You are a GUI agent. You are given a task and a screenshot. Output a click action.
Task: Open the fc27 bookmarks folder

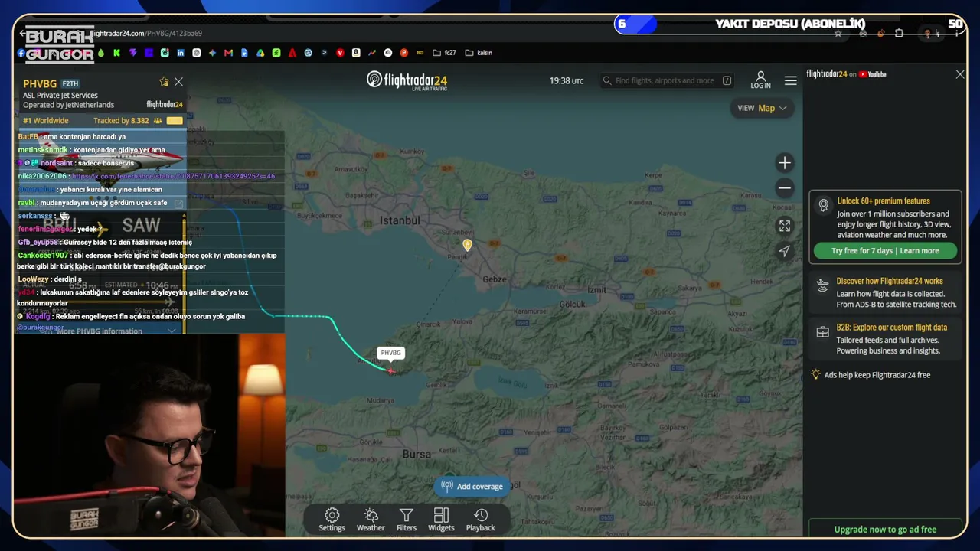point(444,53)
